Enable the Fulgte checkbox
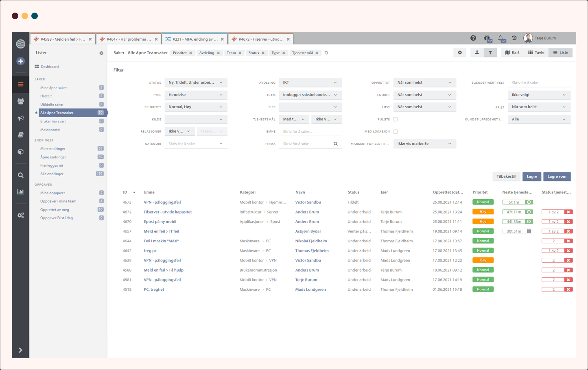 (396, 120)
